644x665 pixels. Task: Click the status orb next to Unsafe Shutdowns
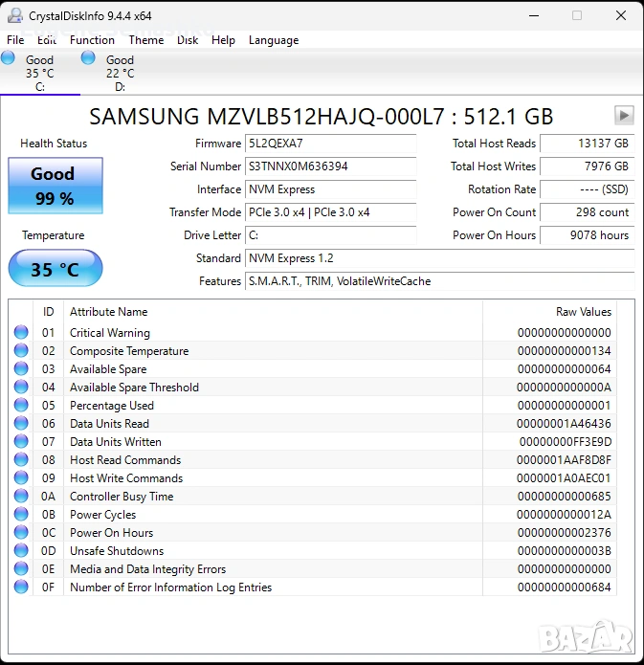pyautogui.click(x=21, y=551)
